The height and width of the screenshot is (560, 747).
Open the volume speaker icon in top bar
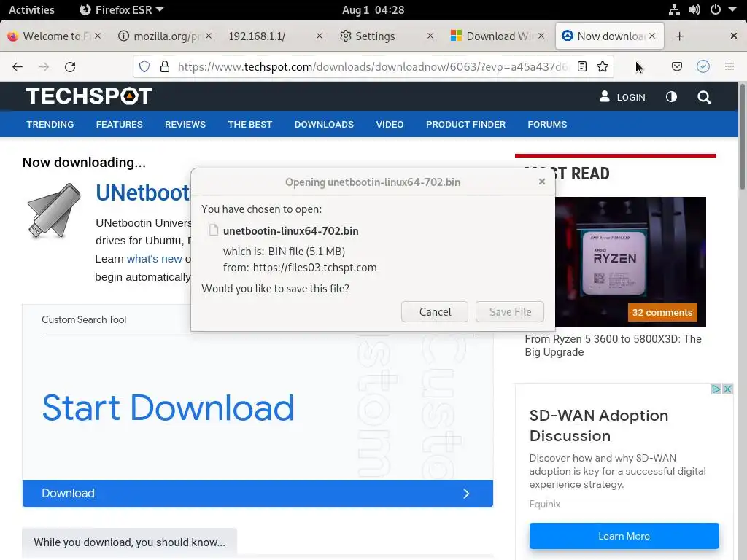(x=694, y=9)
